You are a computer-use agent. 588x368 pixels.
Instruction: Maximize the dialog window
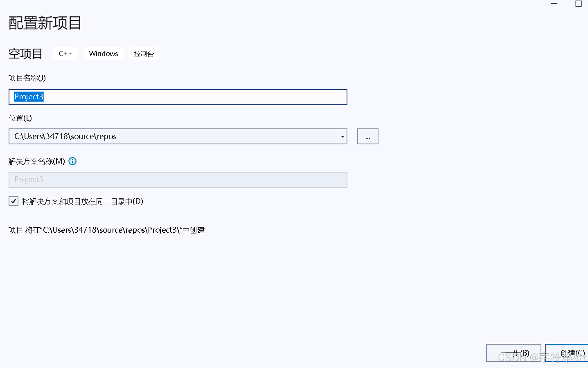pos(579,3)
